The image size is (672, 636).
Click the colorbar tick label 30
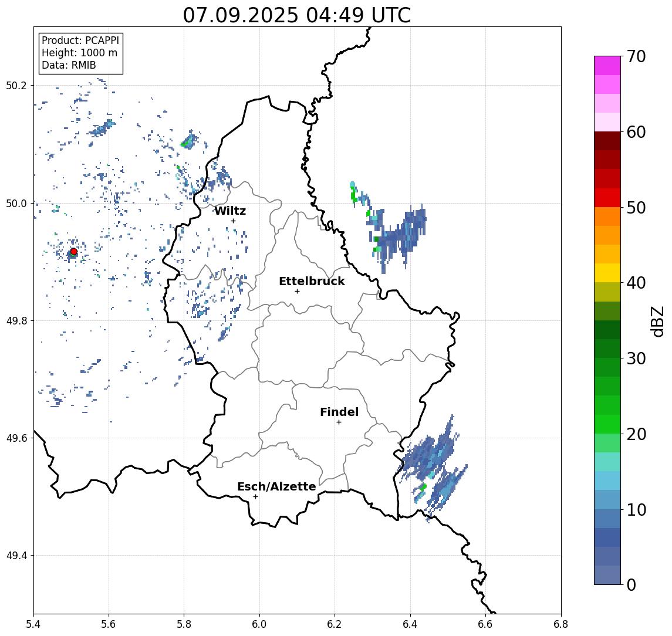tap(636, 358)
